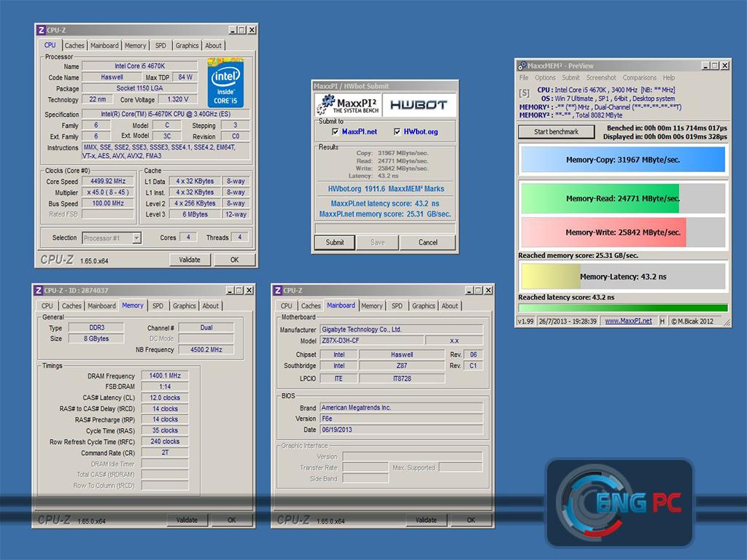Click OK in the top CPU-Z window
Image resolution: width=747 pixels, height=560 pixels.
(234, 260)
